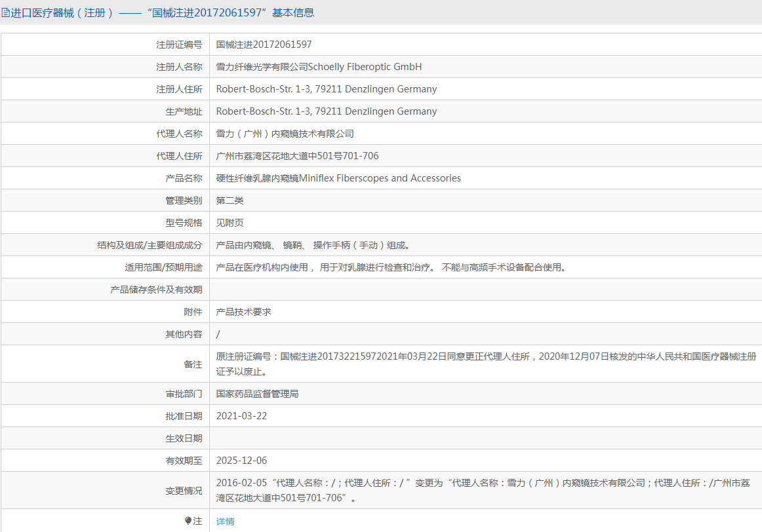The width and height of the screenshot is (762, 532).
Task: Click the remark text starting "原注册证编号"
Action: point(486,364)
